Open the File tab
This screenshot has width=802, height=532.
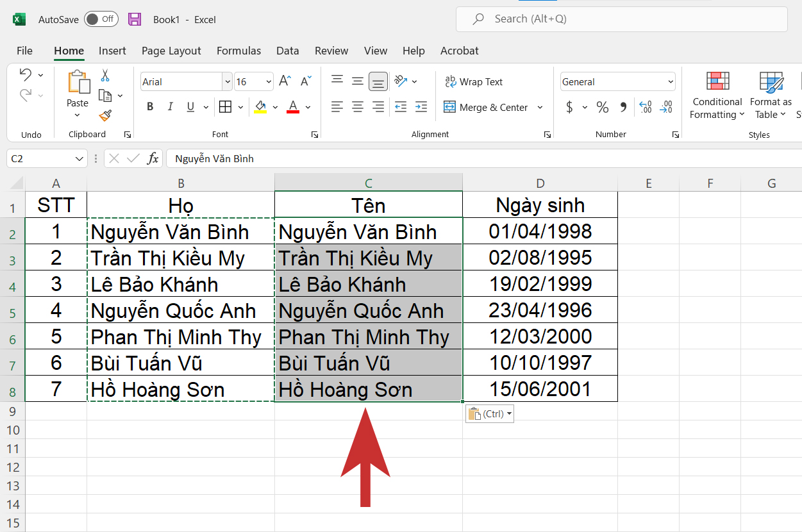(24, 51)
